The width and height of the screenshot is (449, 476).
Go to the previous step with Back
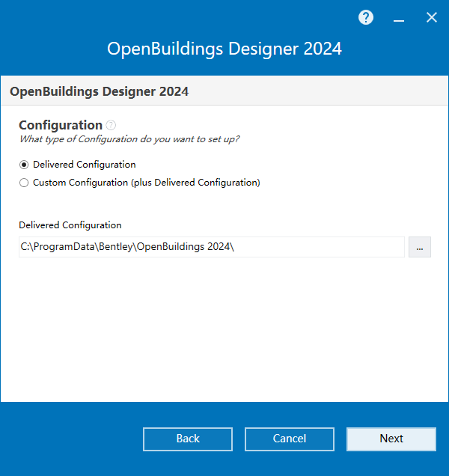(188, 439)
